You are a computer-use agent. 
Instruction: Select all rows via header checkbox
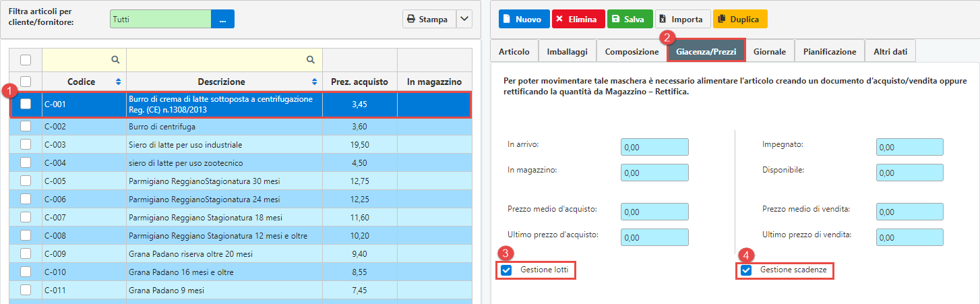(x=26, y=82)
